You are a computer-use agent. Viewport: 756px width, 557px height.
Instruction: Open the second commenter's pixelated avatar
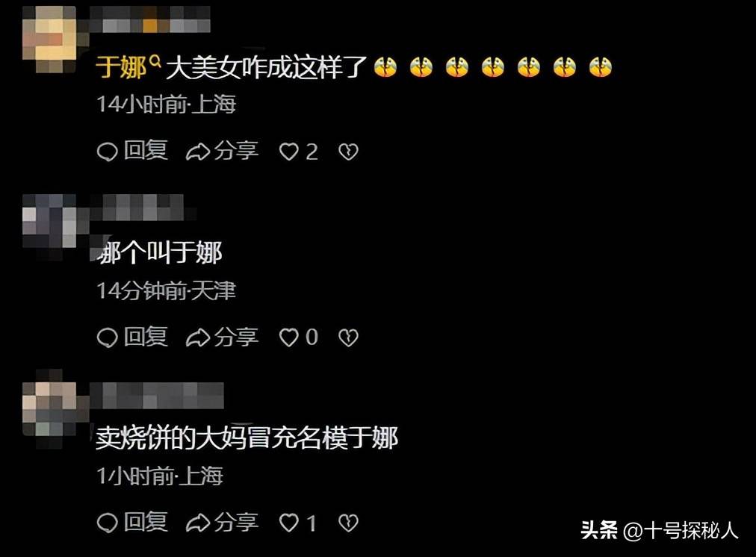(49, 222)
